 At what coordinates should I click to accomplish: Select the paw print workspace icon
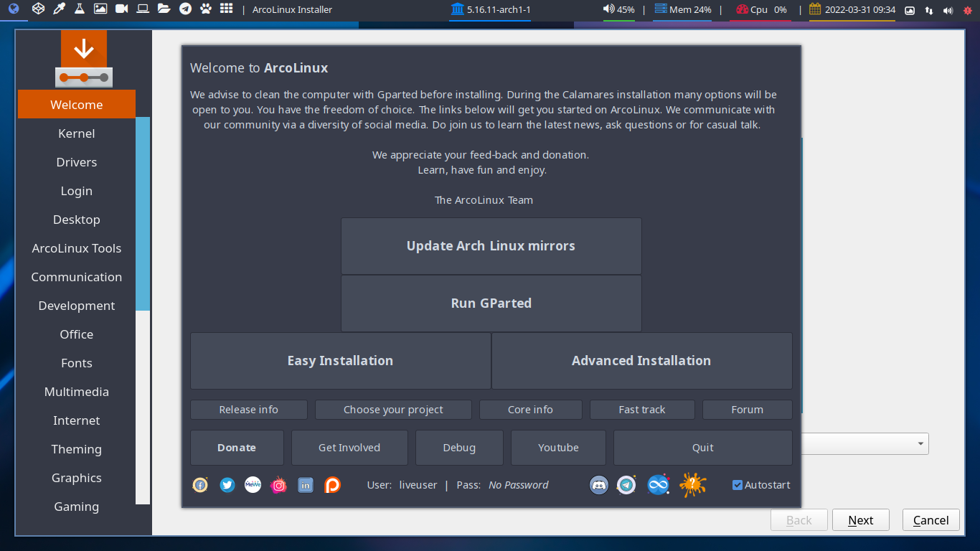point(206,9)
